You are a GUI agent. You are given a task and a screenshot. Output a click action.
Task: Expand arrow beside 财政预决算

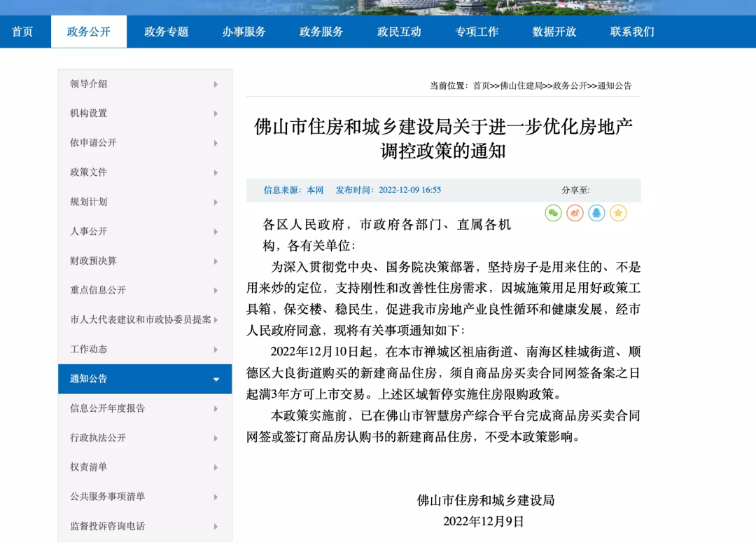(216, 261)
